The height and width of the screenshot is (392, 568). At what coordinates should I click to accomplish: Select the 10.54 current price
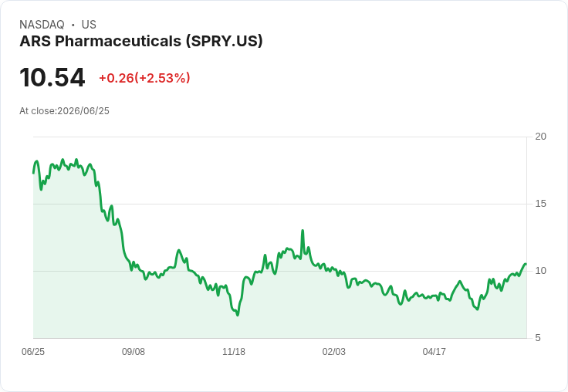[52, 77]
